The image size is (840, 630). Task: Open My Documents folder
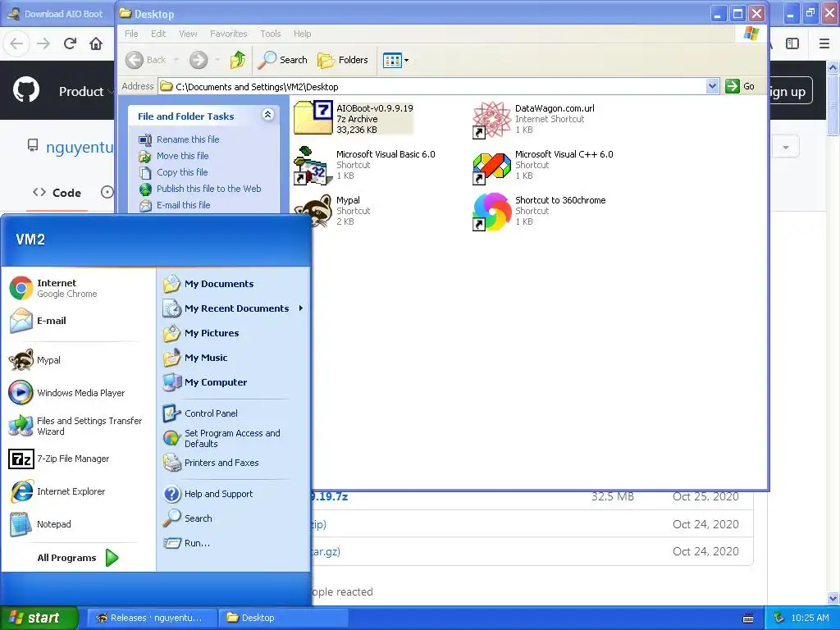point(234,284)
